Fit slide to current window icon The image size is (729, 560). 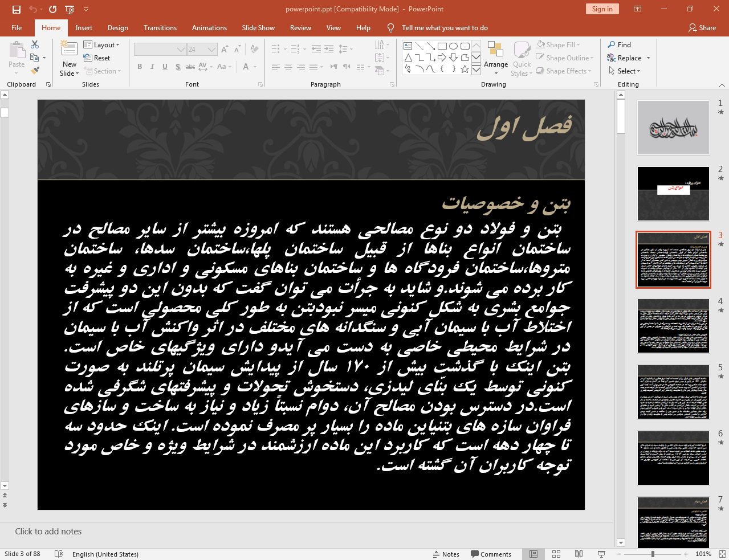point(722,554)
